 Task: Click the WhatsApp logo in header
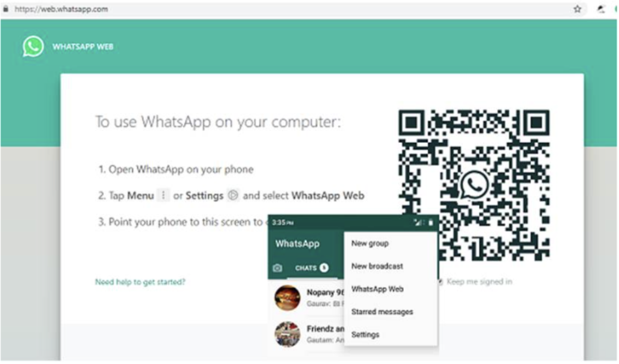click(33, 46)
